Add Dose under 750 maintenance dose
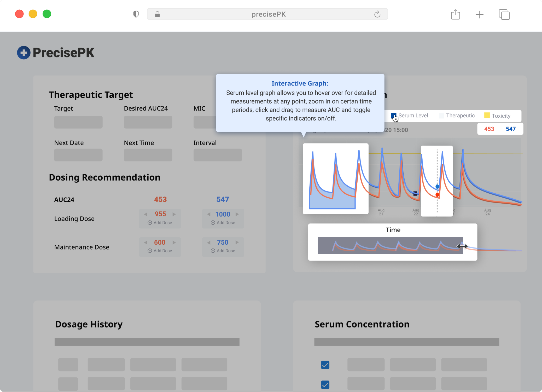Viewport: 542px width, 392px height. [223, 251]
